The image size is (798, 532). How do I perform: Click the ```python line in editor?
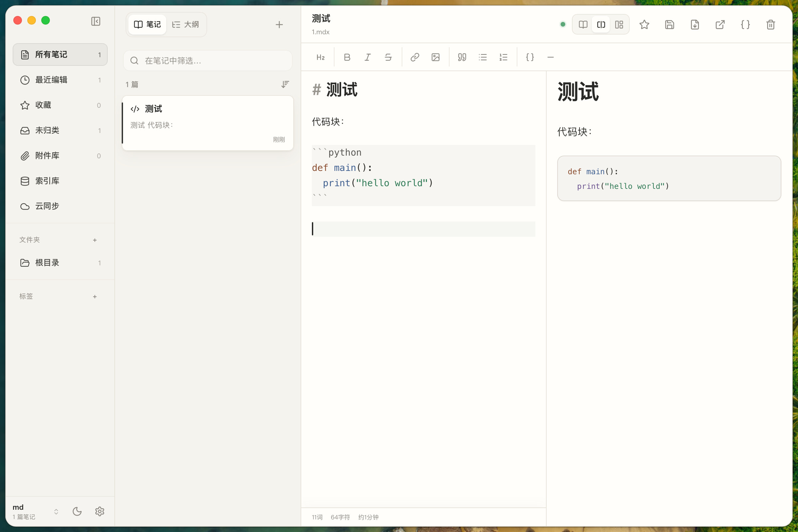pyautogui.click(x=337, y=153)
